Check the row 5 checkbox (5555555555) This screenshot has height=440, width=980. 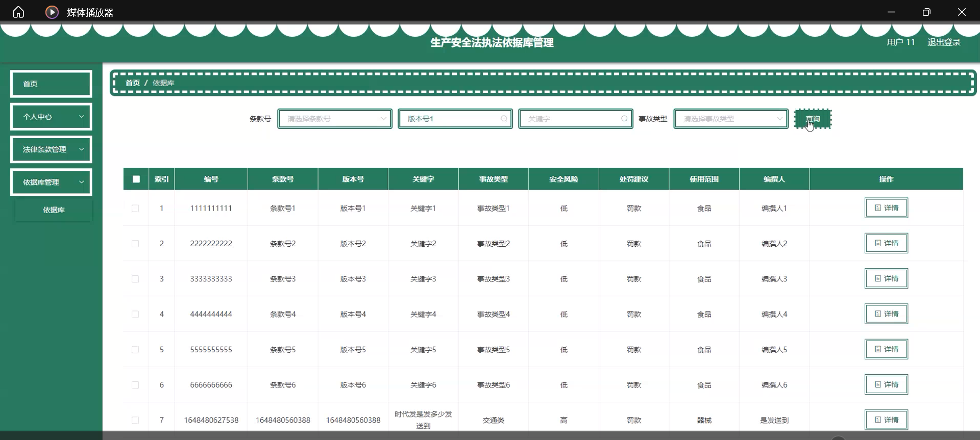point(135,350)
